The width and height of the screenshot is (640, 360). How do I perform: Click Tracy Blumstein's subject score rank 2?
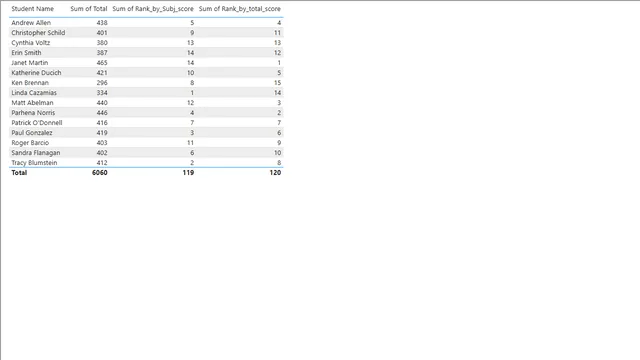[x=192, y=163]
